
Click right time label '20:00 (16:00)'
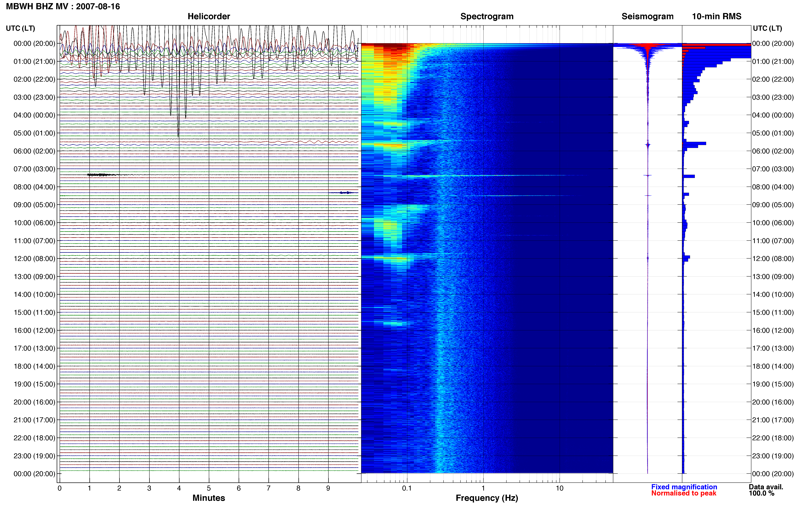tap(773, 402)
